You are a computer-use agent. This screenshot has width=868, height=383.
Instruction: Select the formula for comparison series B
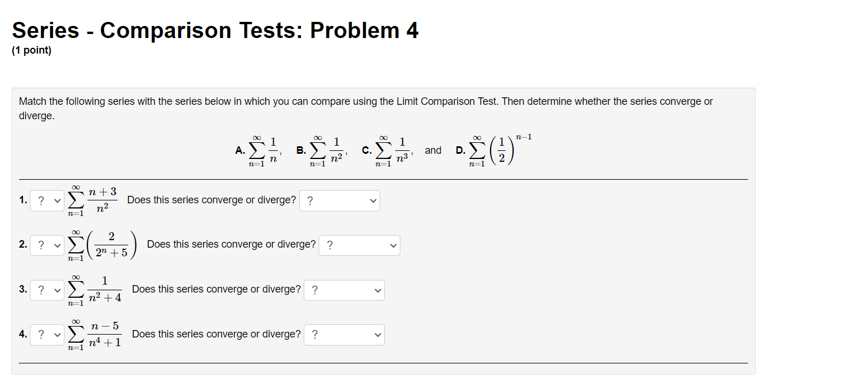[x=325, y=149]
